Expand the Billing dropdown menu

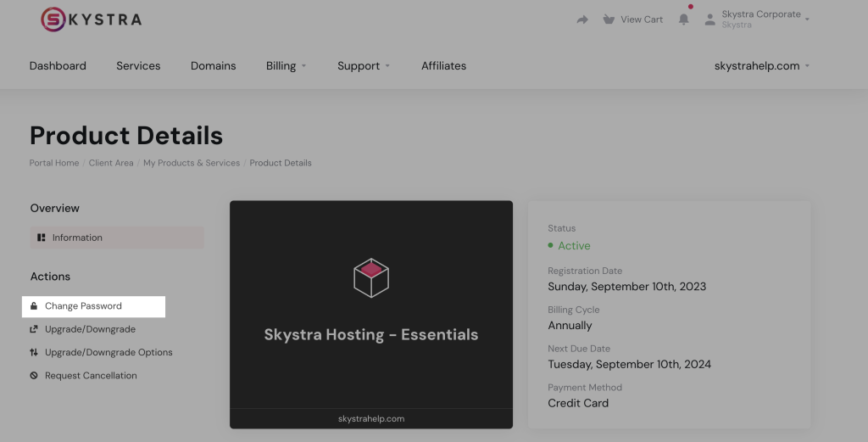coord(286,66)
